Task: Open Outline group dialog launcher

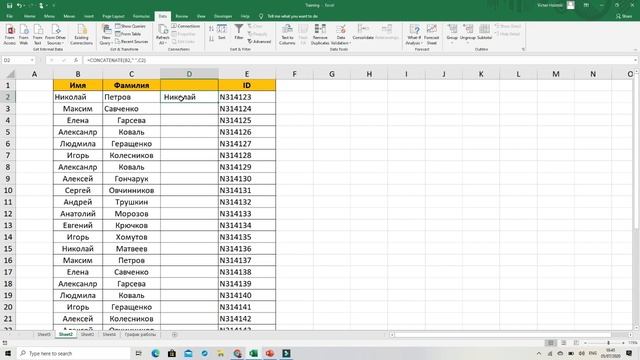Action: [523, 49]
